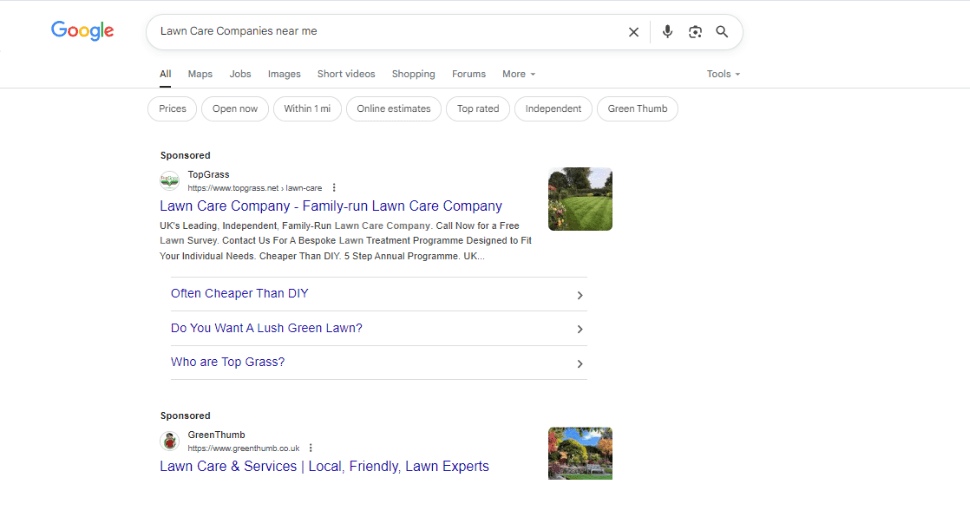Screen dimensions: 970x517
Task: Apply the Green Thumb filter chip
Action: coord(637,109)
